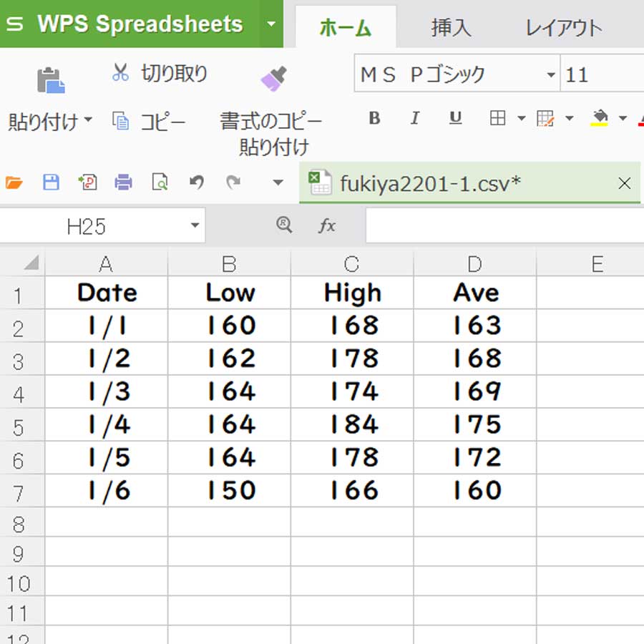Click the Paste clipboard icon

[x=51, y=79]
